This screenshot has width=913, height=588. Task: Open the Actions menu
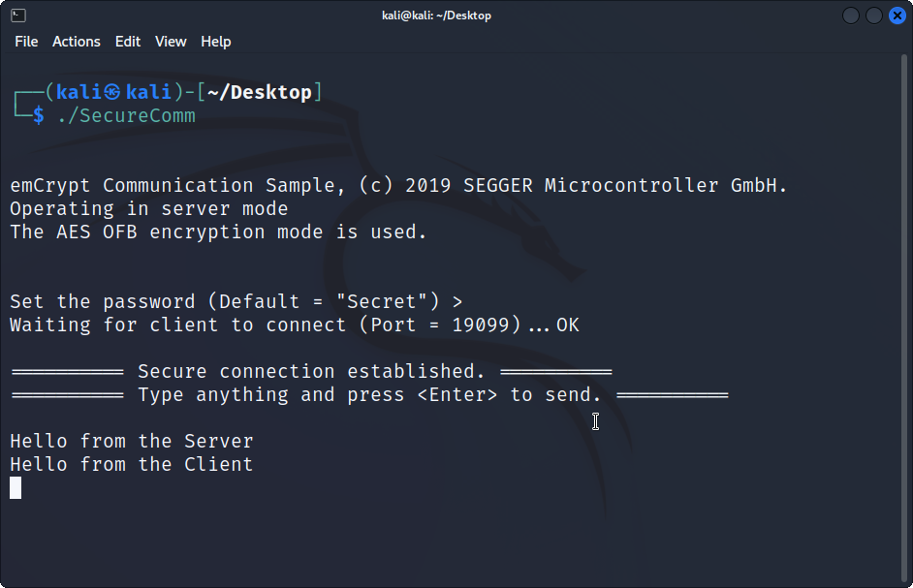[77, 42]
